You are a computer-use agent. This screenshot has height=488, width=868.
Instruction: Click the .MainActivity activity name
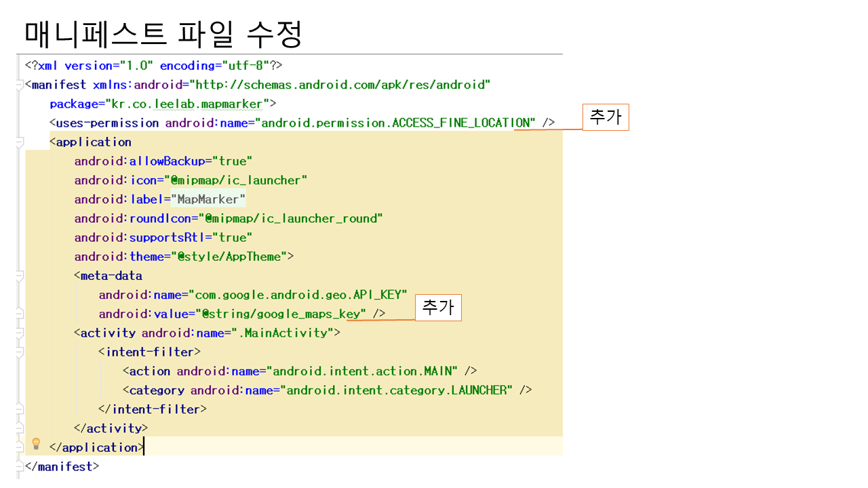click(285, 333)
